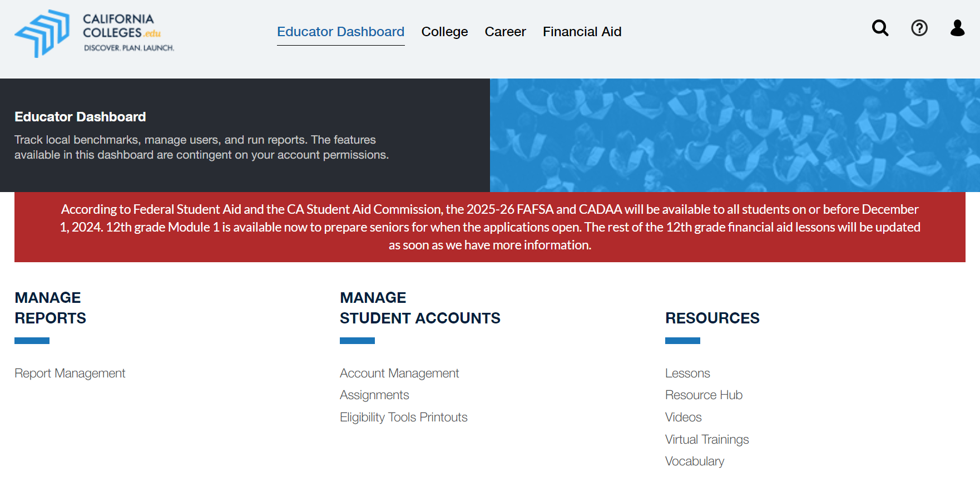Viewport: 980px width, 486px height.
Task: Open Eligibility Tools Printouts
Action: [404, 417]
